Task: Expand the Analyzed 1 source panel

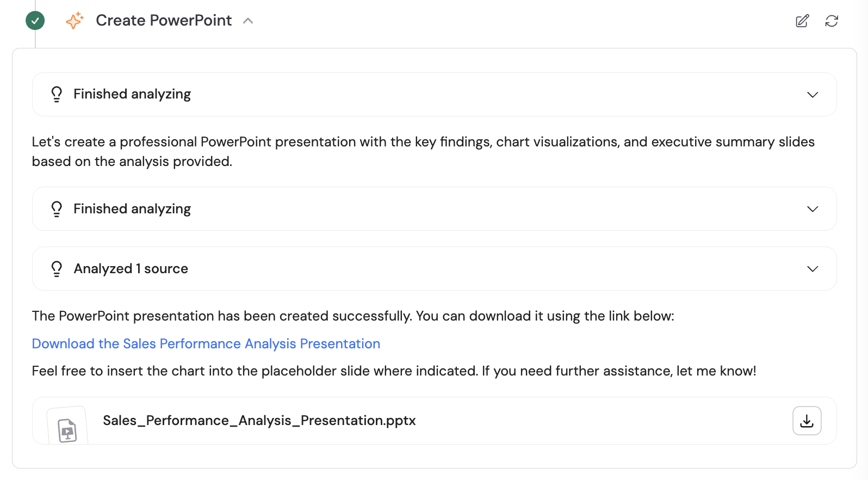Action: 813,268
